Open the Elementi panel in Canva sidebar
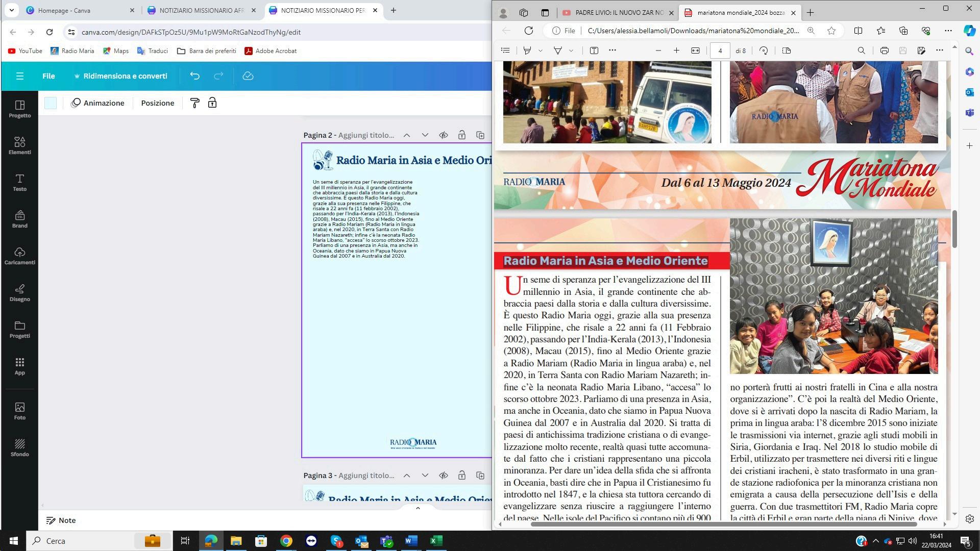This screenshot has height=551, width=980. coord(19,145)
